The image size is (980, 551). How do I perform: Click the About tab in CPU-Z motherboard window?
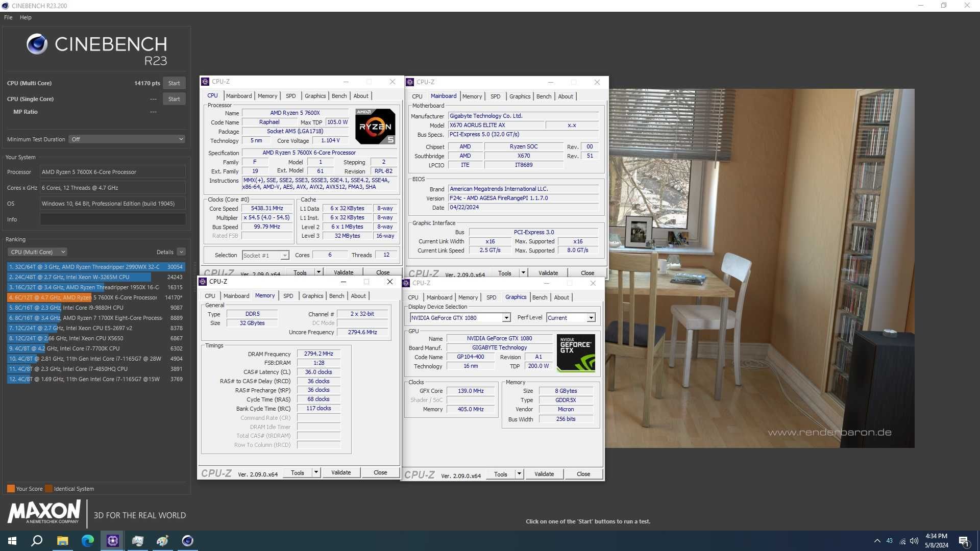tap(566, 96)
